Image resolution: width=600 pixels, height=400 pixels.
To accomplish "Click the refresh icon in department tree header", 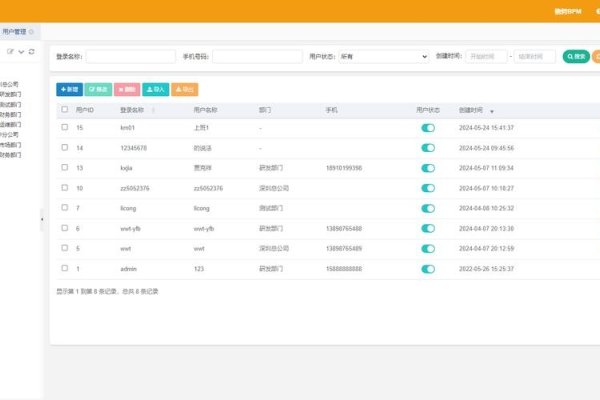I will 31,51.
